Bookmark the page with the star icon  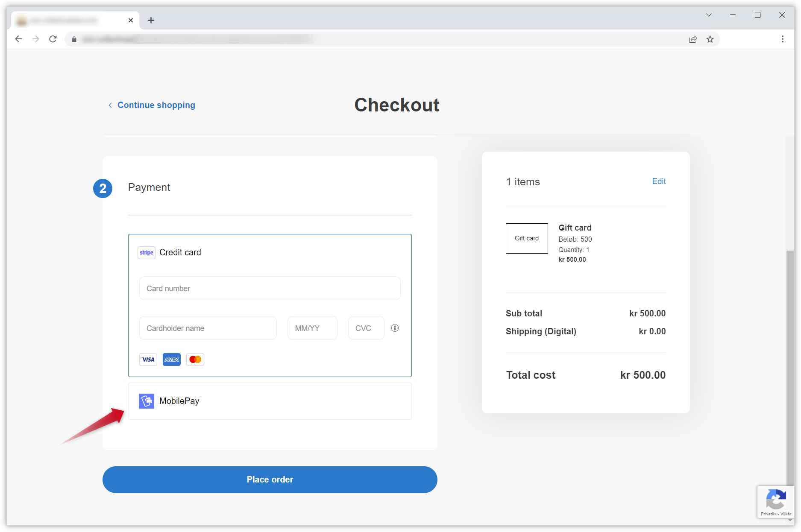710,39
